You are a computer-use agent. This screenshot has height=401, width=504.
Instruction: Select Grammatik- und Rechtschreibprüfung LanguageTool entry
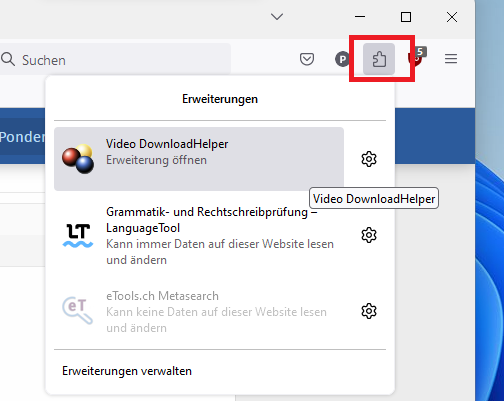click(199, 235)
